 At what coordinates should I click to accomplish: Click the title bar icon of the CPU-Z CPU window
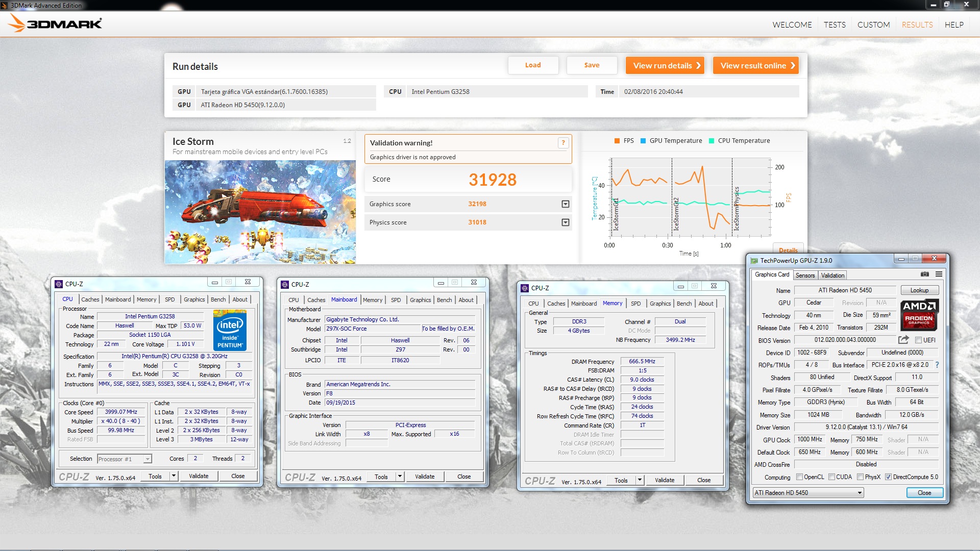(59, 284)
